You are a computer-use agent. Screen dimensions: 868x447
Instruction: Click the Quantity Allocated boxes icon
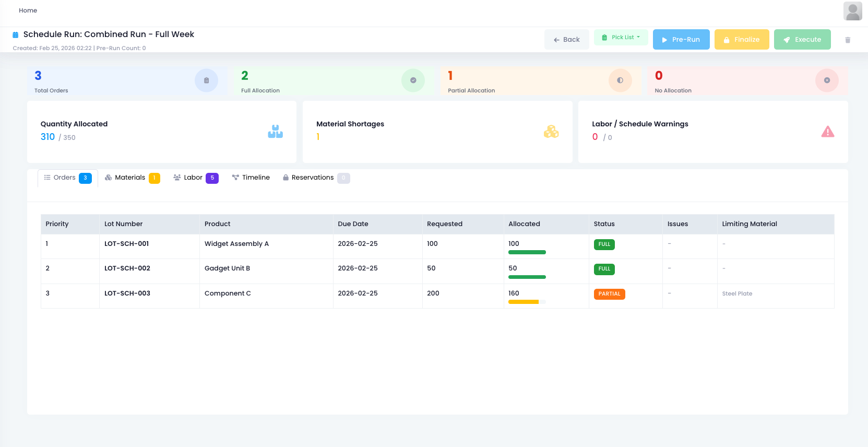point(275,132)
